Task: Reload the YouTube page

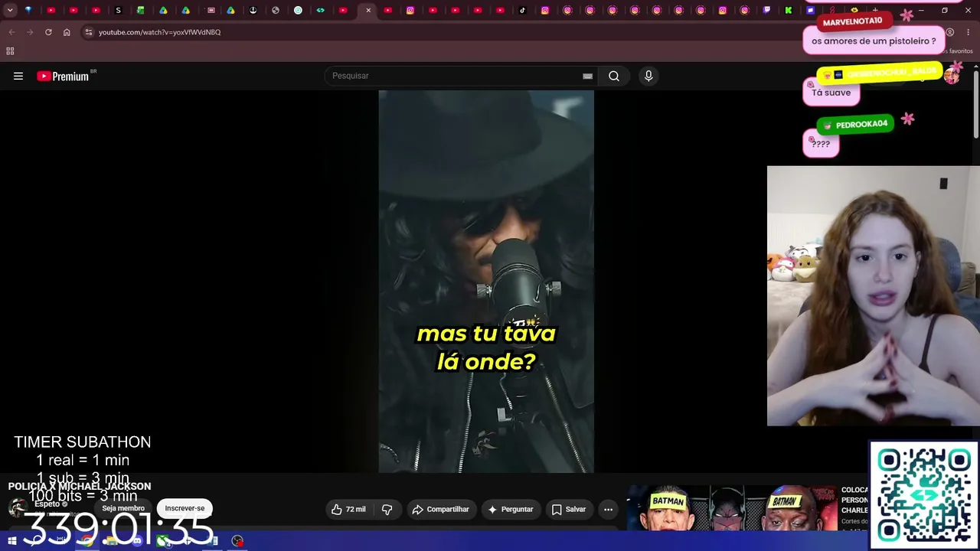Action: tap(48, 32)
